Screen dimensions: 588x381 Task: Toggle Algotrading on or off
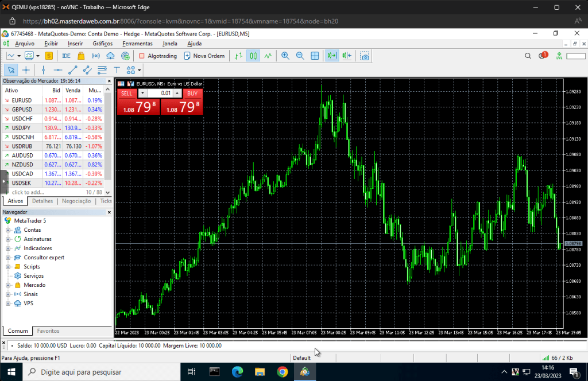click(x=158, y=56)
